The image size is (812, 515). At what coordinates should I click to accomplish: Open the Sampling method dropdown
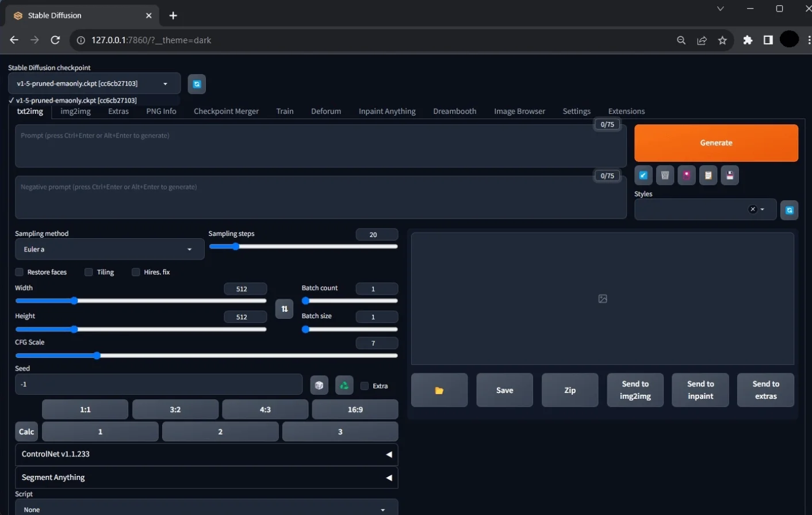click(x=109, y=250)
